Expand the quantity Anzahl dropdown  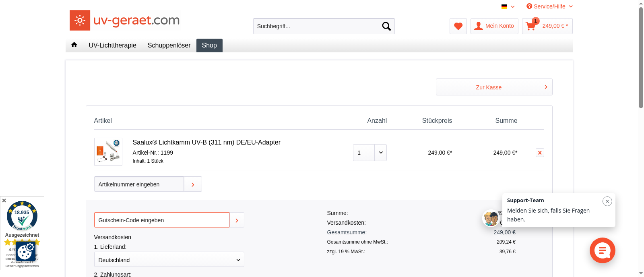click(380, 153)
